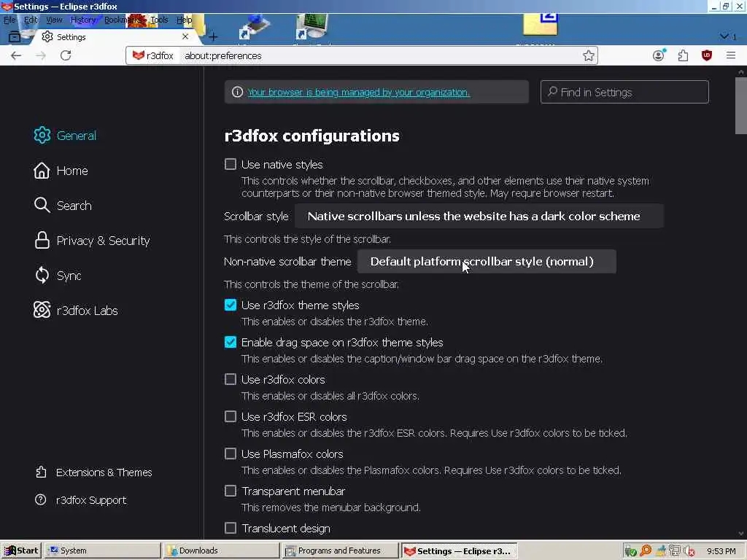Open r3dfox Support
Image resolution: width=747 pixels, height=560 pixels.
tap(81, 500)
